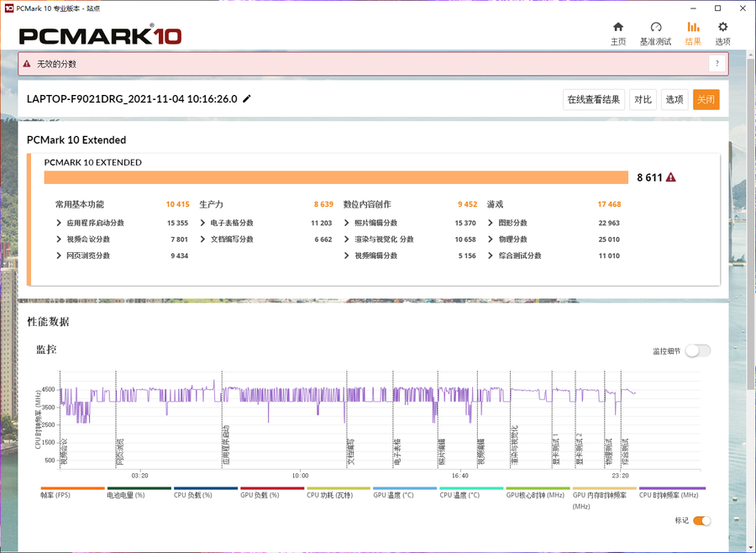Select the CPU 时钟频率 (MHz) legend swatch

point(672,488)
